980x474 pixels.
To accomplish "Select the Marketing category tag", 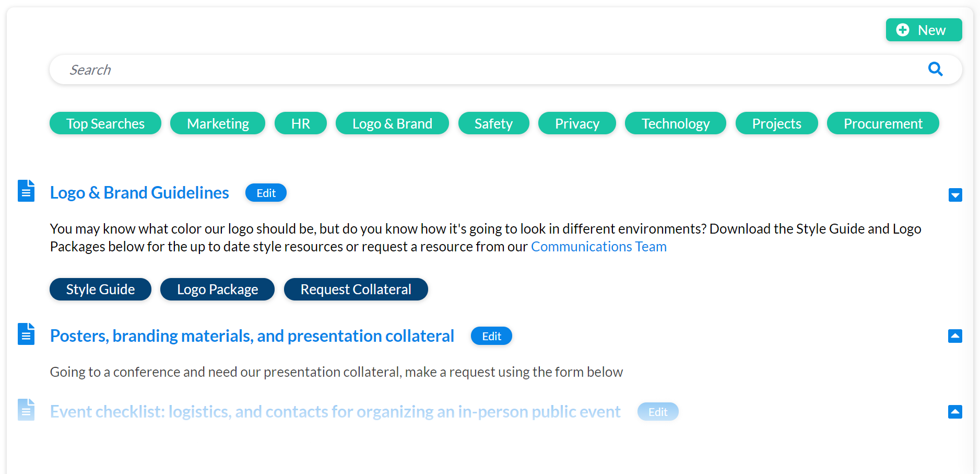I will coord(218,123).
